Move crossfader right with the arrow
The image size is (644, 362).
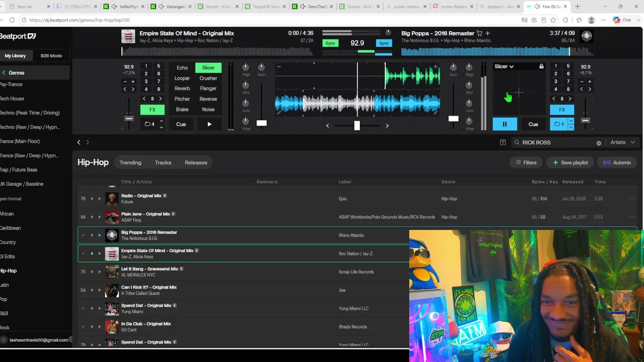[387, 126]
